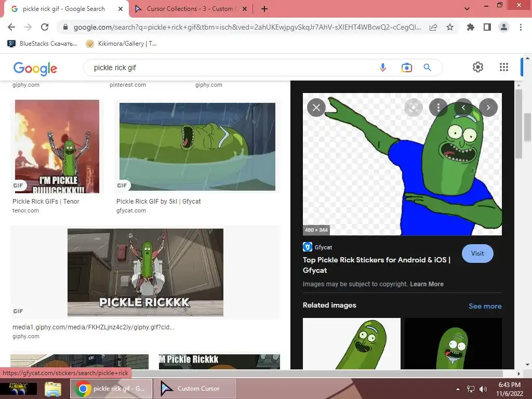Show next image in preview panel

(x=488, y=108)
